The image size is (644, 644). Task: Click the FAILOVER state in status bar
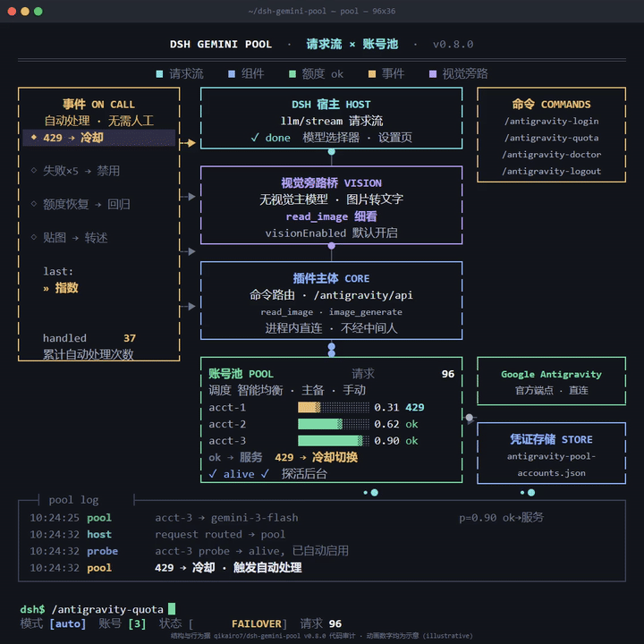(x=257, y=624)
